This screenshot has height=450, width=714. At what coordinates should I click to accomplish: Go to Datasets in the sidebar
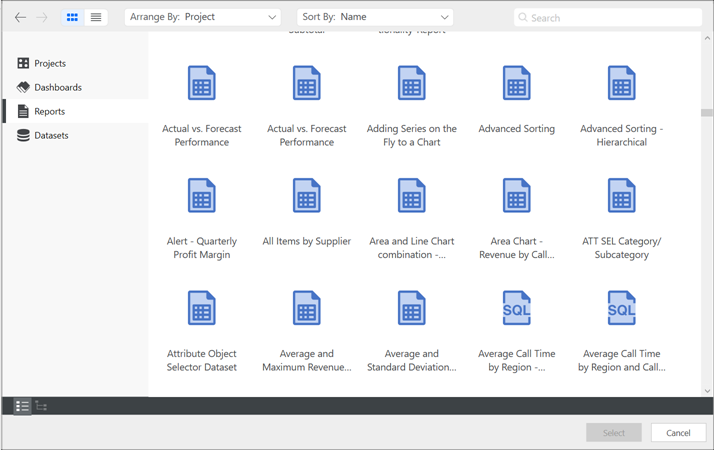(51, 135)
